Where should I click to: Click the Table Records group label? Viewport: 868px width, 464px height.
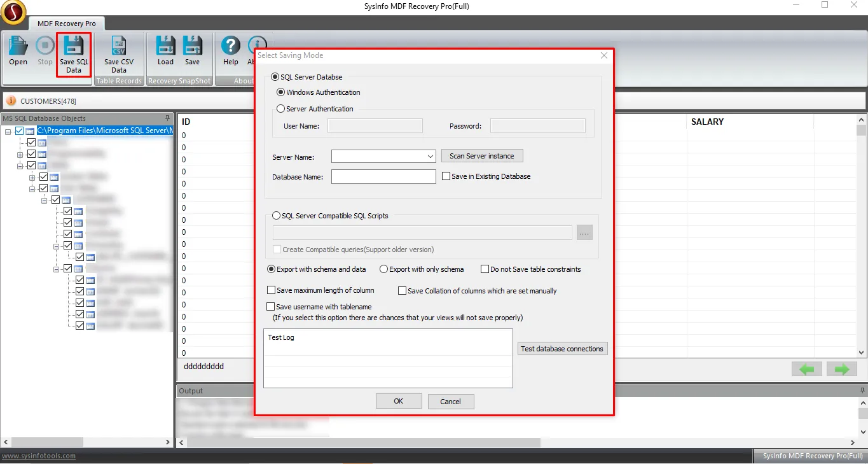[119, 81]
